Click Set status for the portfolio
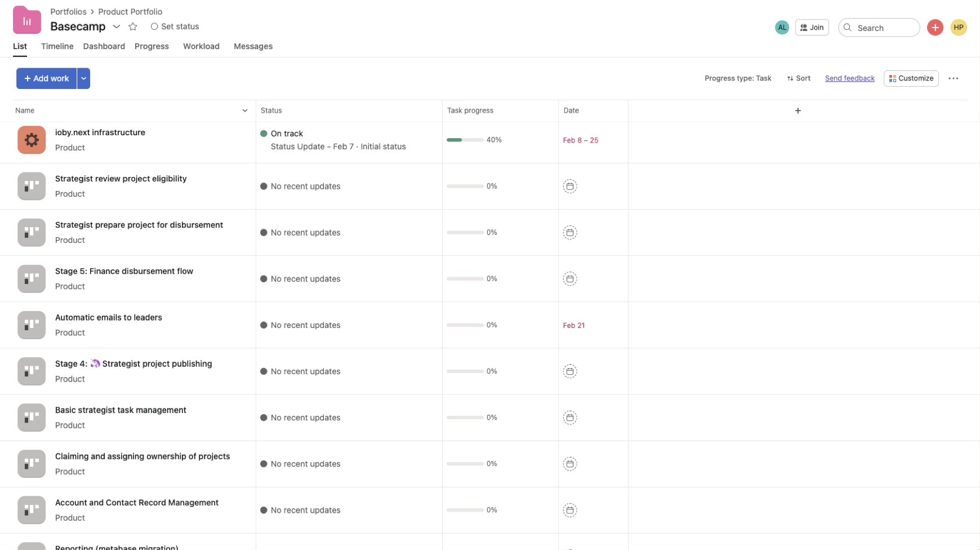 coord(175,26)
